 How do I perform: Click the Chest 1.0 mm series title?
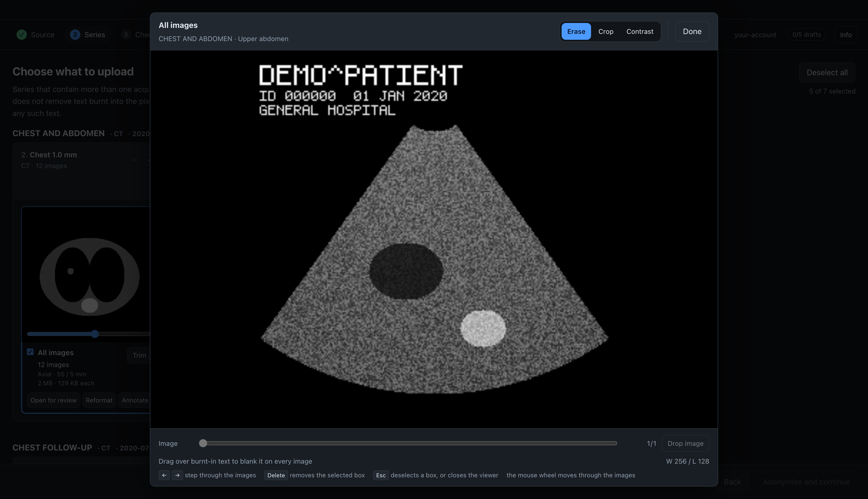[x=53, y=155]
